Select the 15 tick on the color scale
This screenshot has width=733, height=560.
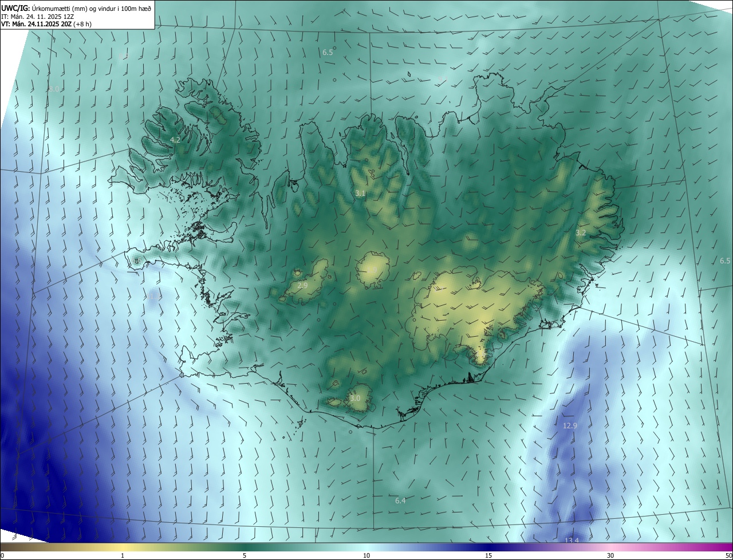coord(488,555)
